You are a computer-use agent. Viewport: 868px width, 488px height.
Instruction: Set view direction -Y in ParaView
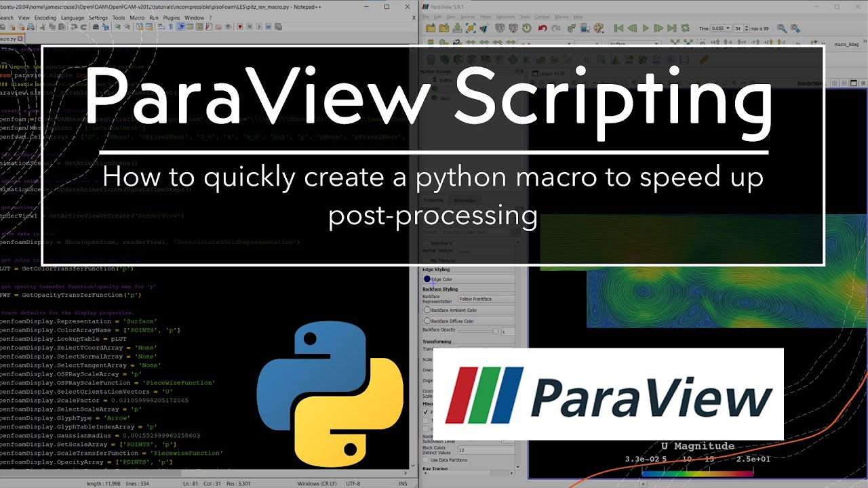tap(755, 43)
